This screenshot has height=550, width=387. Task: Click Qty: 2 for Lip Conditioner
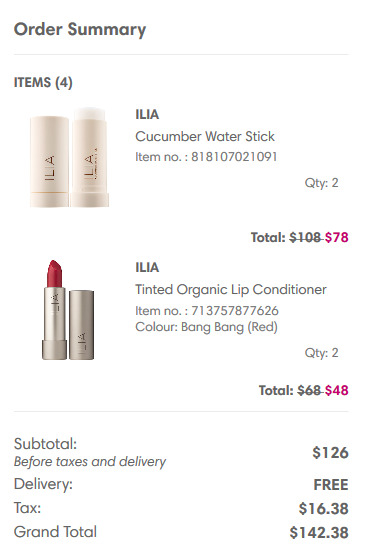click(321, 353)
